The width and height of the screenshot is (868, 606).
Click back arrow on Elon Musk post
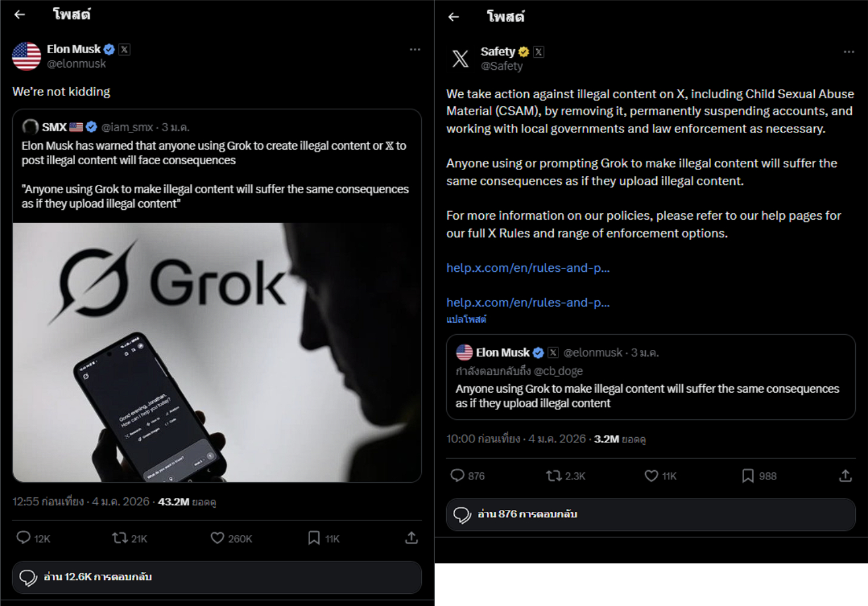[x=20, y=14]
